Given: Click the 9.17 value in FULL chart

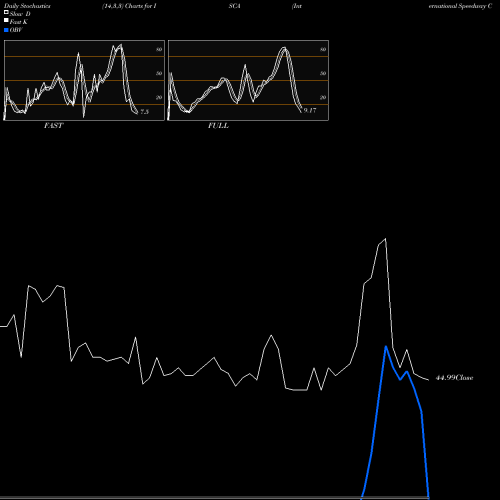Looking at the screenshot, I should (x=310, y=110).
